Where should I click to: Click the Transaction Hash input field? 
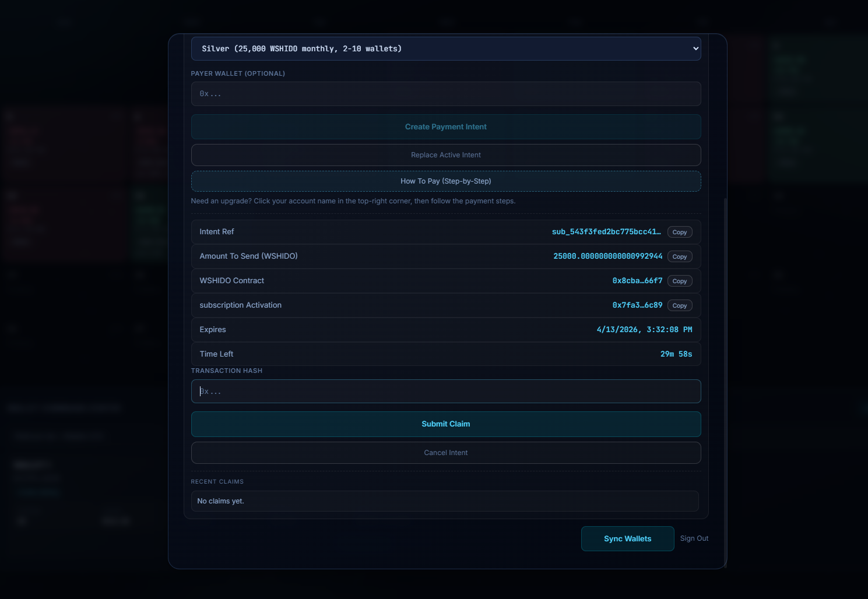coord(445,392)
